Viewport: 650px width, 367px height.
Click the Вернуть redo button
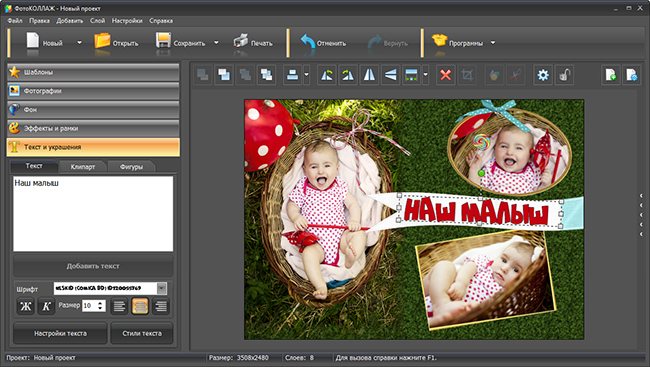click(x=388, y=42)
